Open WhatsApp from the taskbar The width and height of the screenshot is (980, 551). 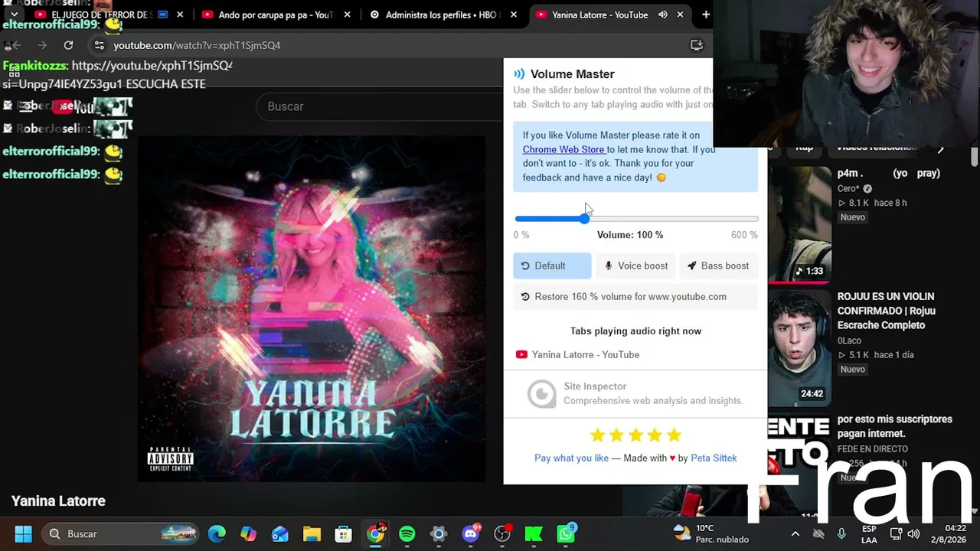point(565,533)
